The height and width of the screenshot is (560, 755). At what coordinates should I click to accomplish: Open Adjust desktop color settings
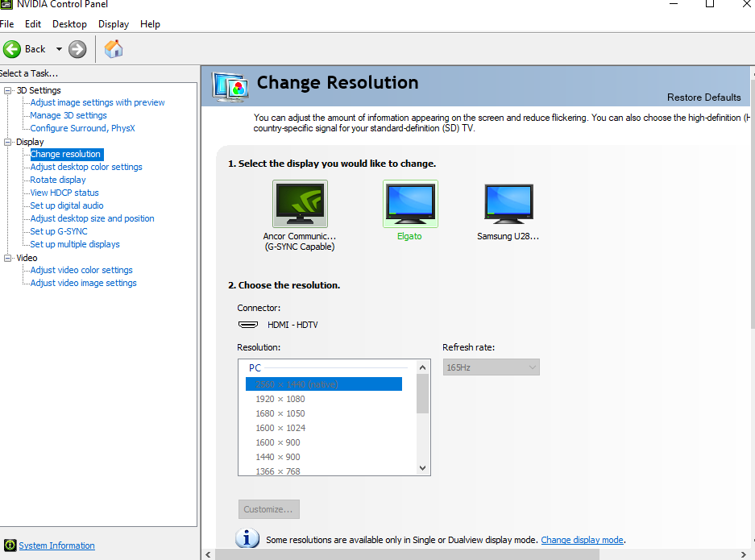pos(86,167)
